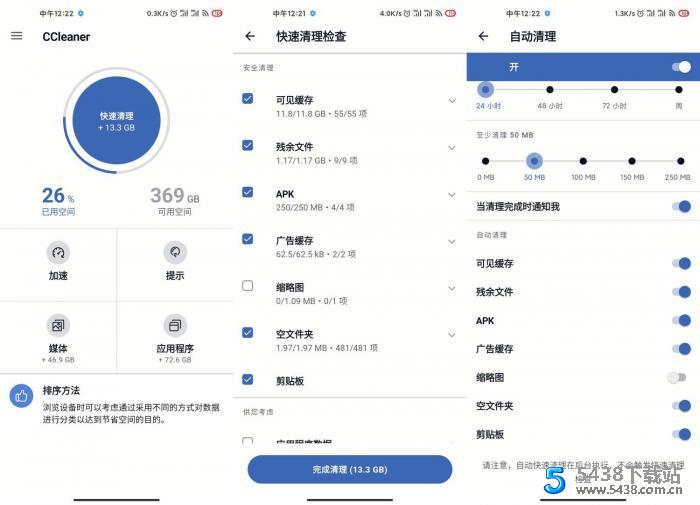Check the Thumbnails checkbox

[x=247, y=286]
